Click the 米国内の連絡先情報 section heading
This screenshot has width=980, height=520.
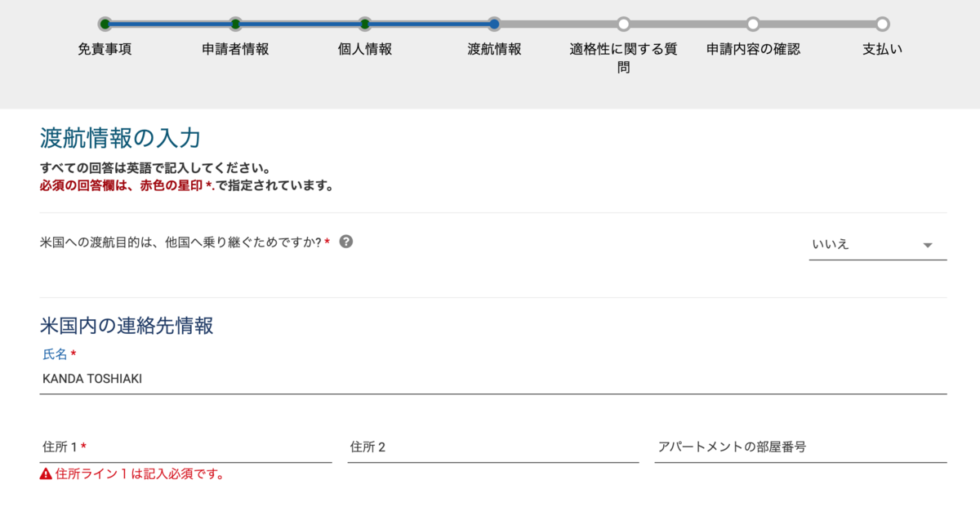(x=127, y=326)
